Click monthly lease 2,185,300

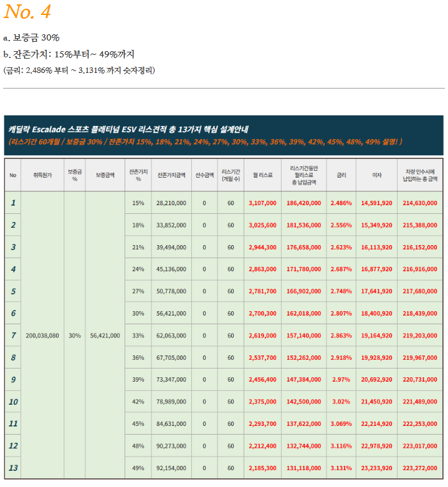point(262,468)
